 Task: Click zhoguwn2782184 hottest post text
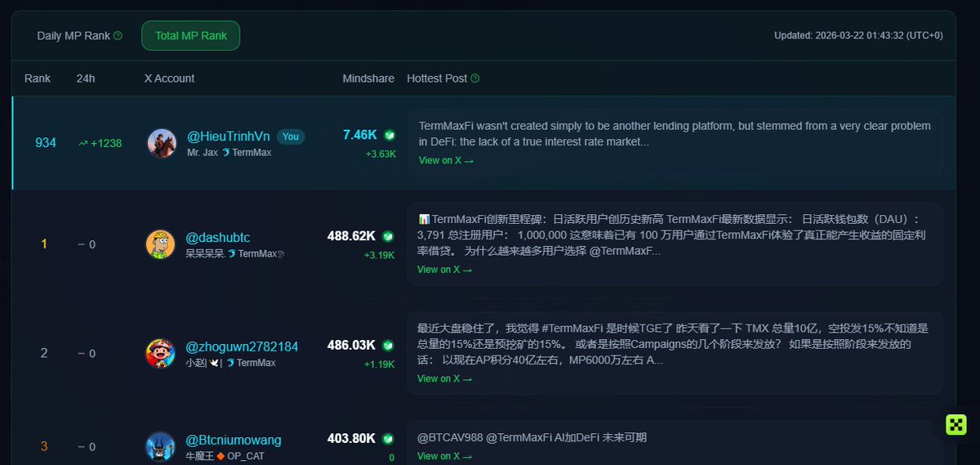[673, 344]
